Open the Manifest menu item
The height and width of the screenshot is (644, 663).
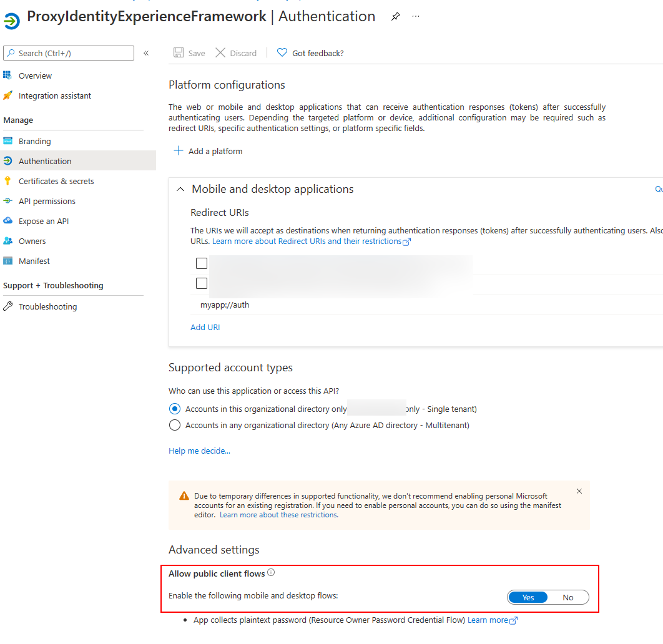34,261
